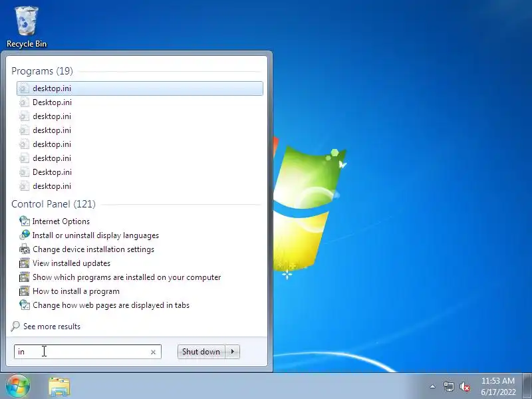
Task: Open the Recycle Bin desktop icon
Action: (27, 27)
